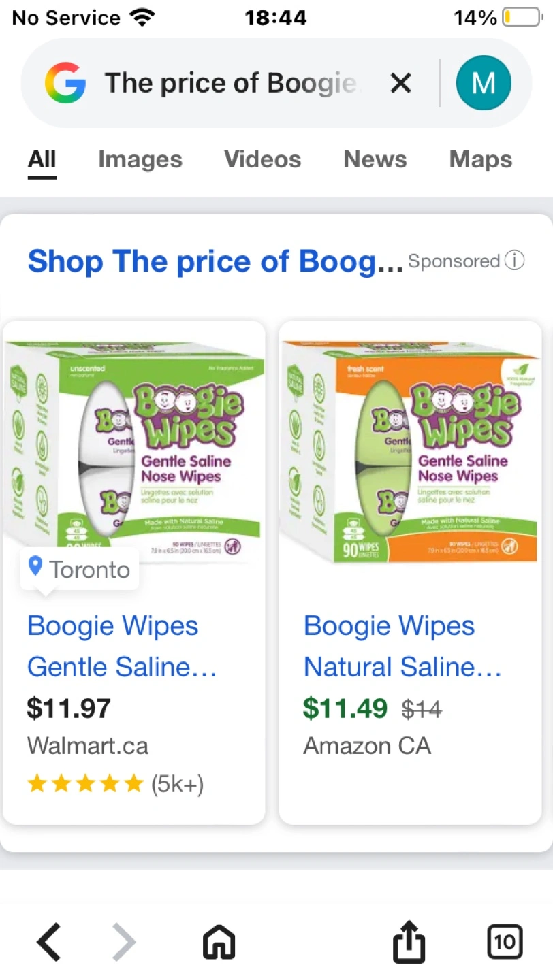Switch to the Videos tab
This screenshot has height=980, width=553.
[262, 159]
